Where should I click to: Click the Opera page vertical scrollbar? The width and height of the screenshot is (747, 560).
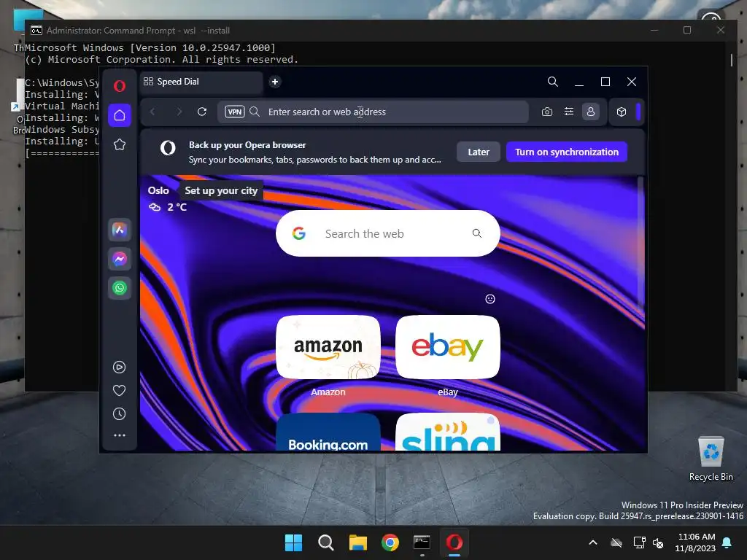click(640, 243)
